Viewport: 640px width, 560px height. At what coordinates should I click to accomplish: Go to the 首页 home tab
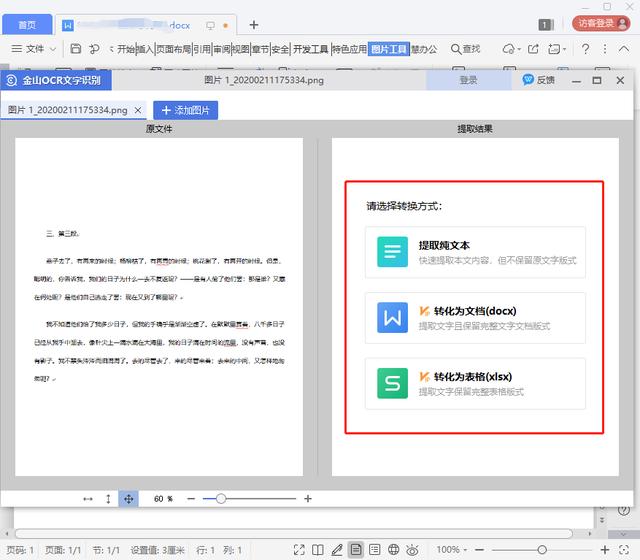[x=27, y=25]
